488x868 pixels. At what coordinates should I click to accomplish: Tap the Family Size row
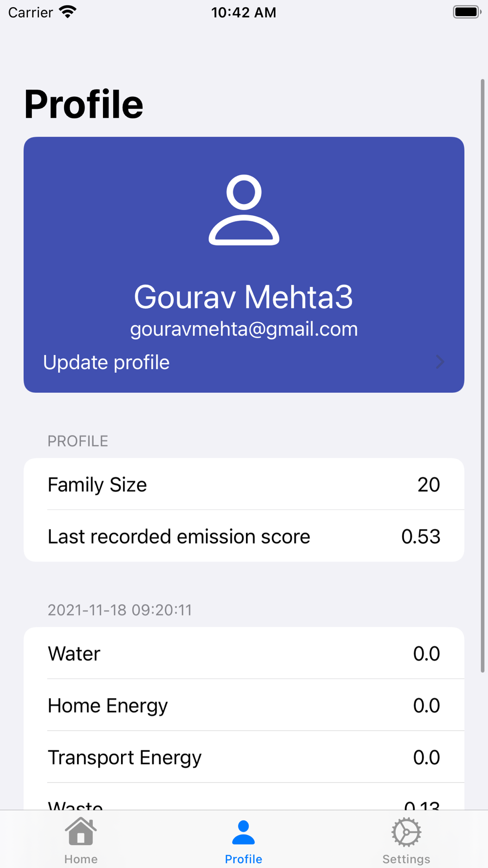(x=244, y=484)
